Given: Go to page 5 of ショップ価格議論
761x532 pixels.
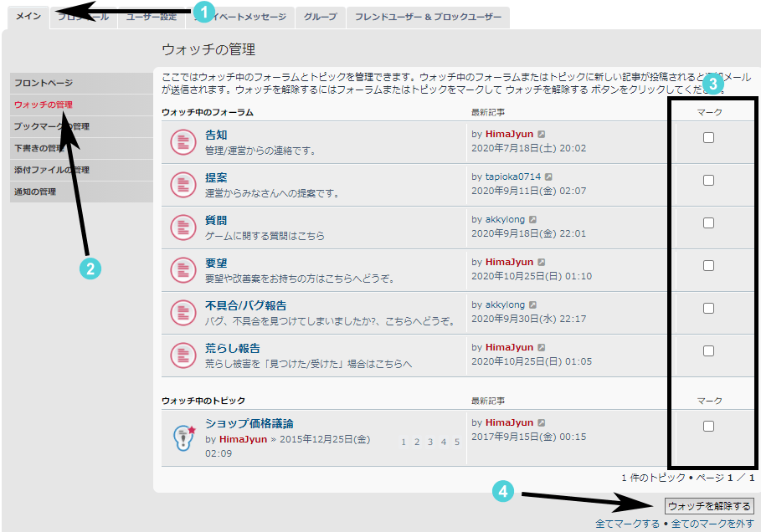Looking at the screenshot, I should [456, 442].
